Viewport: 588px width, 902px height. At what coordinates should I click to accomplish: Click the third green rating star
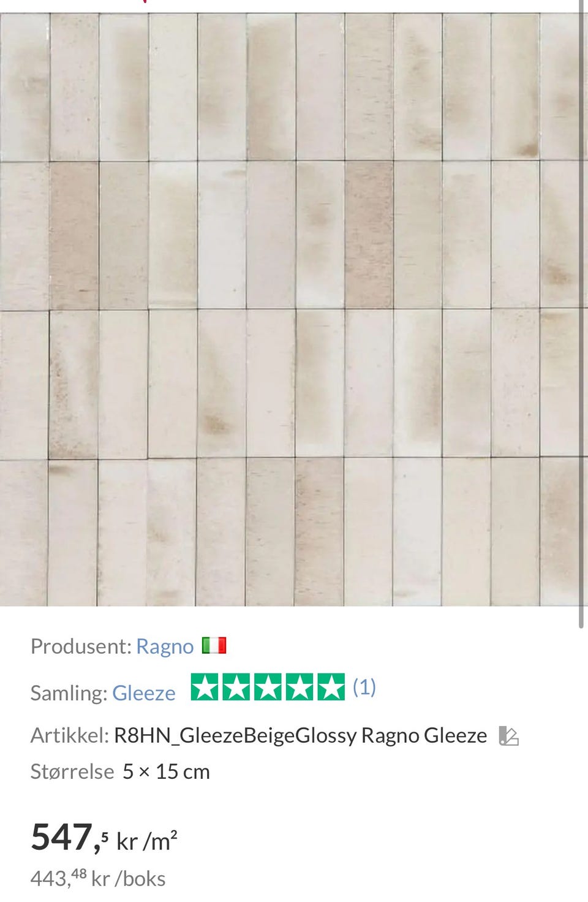(268, 687)
